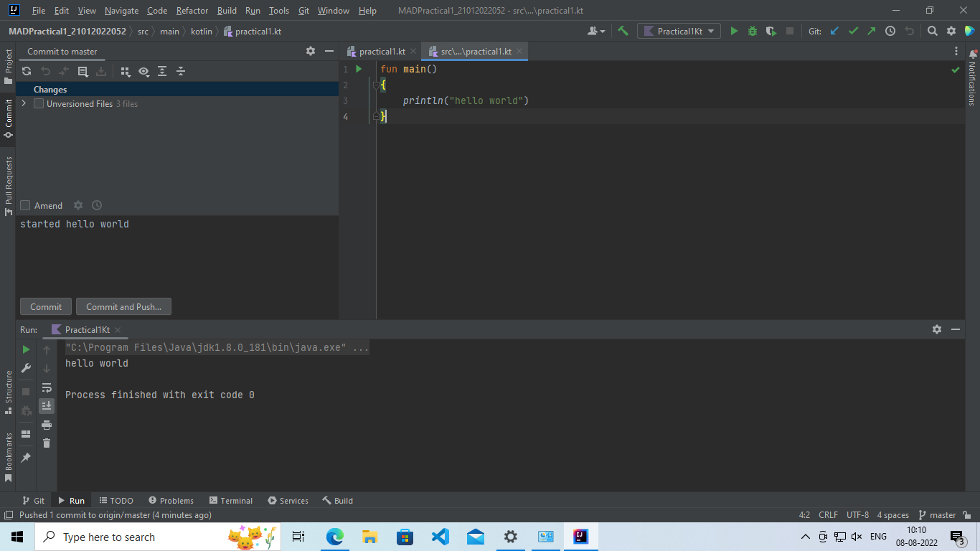Click the Commit button

click(46, 306)
